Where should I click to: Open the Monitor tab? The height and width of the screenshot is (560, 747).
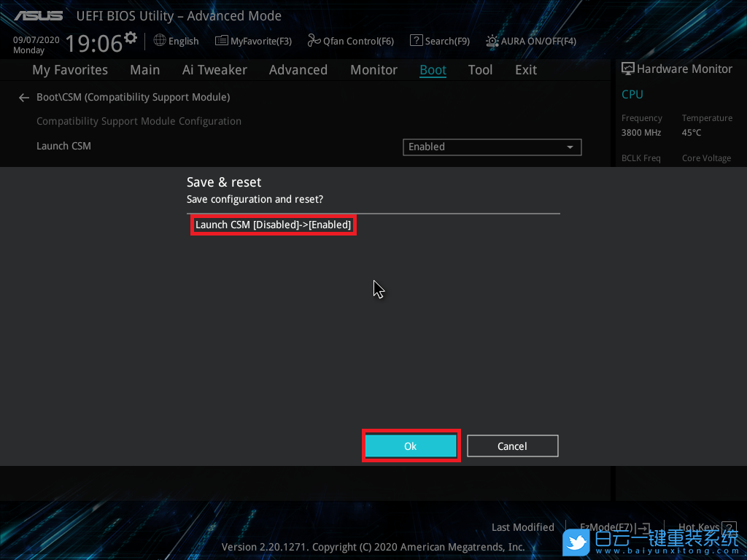373,70
